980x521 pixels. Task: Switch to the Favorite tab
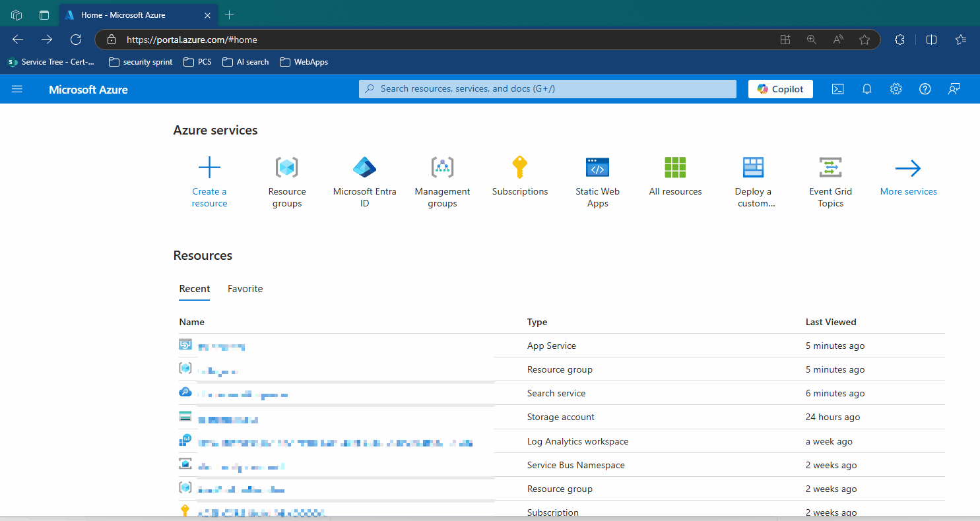click(245, 289)
